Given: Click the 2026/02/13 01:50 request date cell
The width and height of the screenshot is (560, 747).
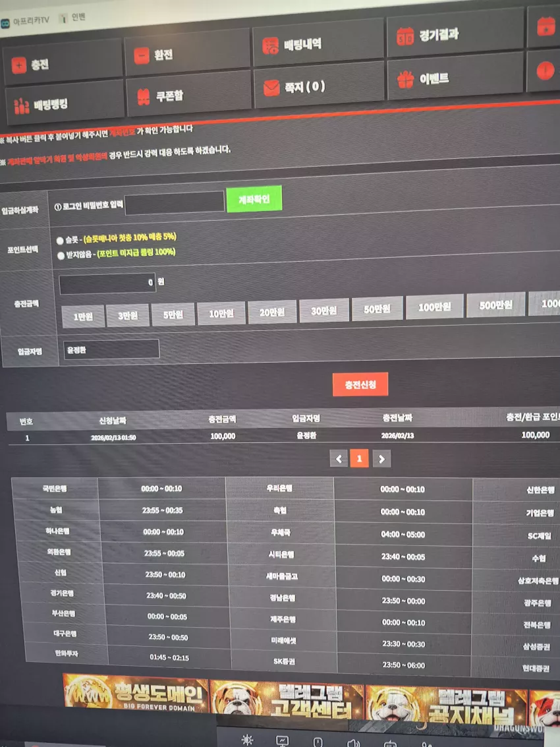Looking at the screenshot, I should click(113, 438).
